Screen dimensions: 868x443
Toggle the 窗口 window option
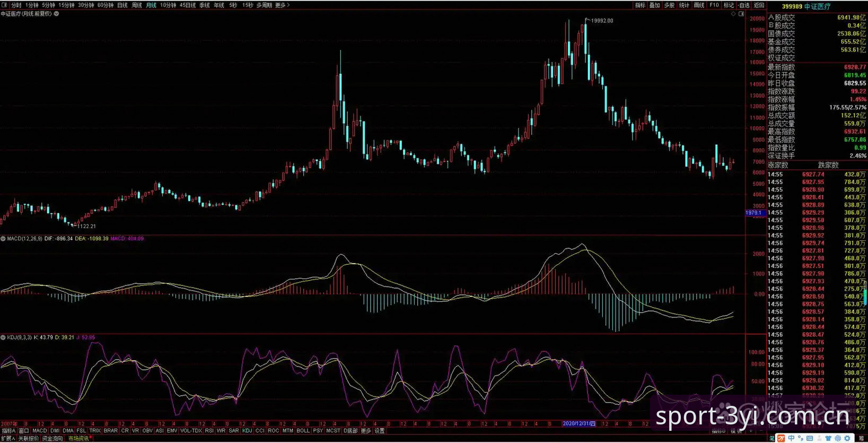24,431
